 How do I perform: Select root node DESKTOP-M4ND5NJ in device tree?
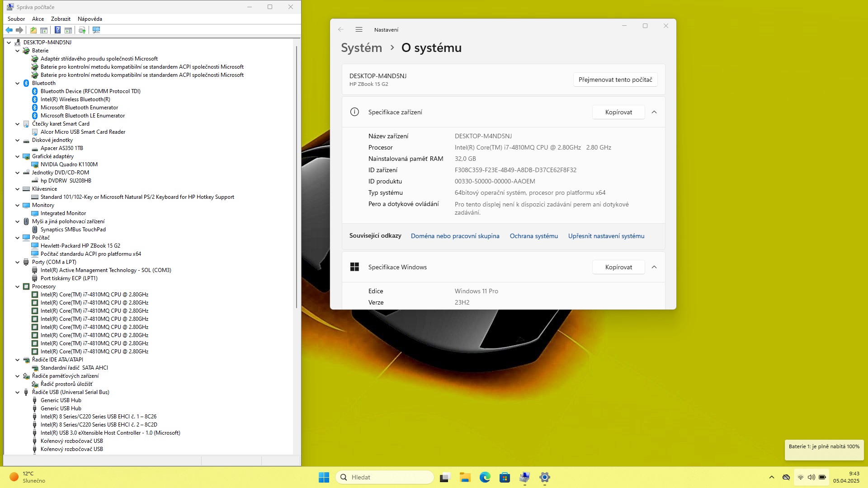(47, 42)
